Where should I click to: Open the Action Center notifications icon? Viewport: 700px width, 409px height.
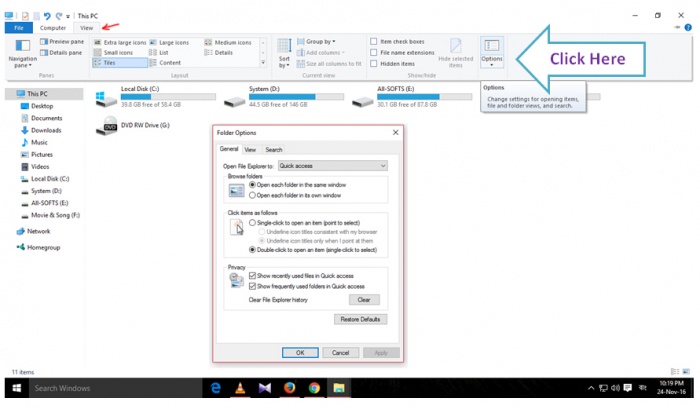point(628,388)
